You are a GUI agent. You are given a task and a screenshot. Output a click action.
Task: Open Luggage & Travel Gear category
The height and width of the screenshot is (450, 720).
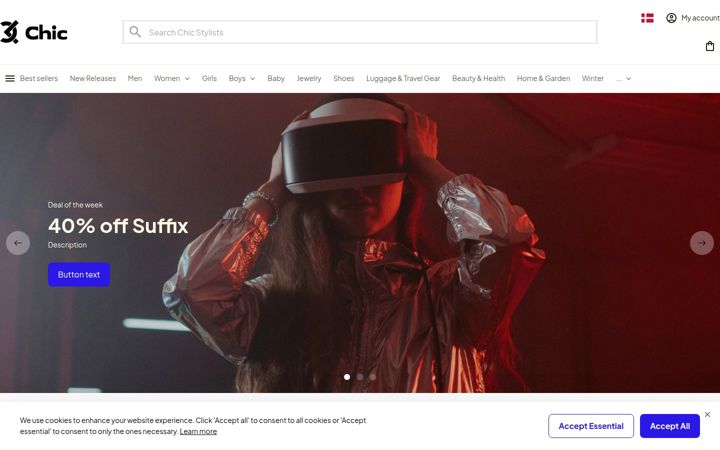click(x=403, y=79)
